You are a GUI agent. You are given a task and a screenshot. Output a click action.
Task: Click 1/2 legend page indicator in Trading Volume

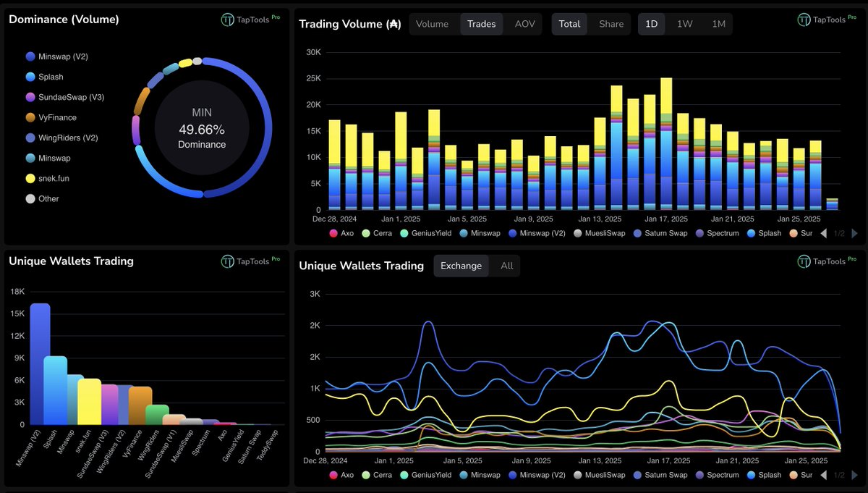pos(839,233)
